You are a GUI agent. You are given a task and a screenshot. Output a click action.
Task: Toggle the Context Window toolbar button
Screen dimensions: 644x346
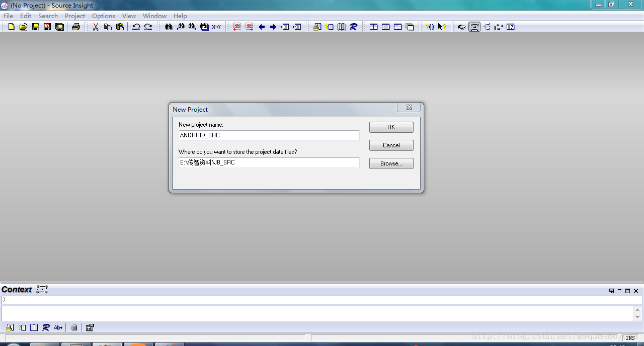tap(474, 27)
